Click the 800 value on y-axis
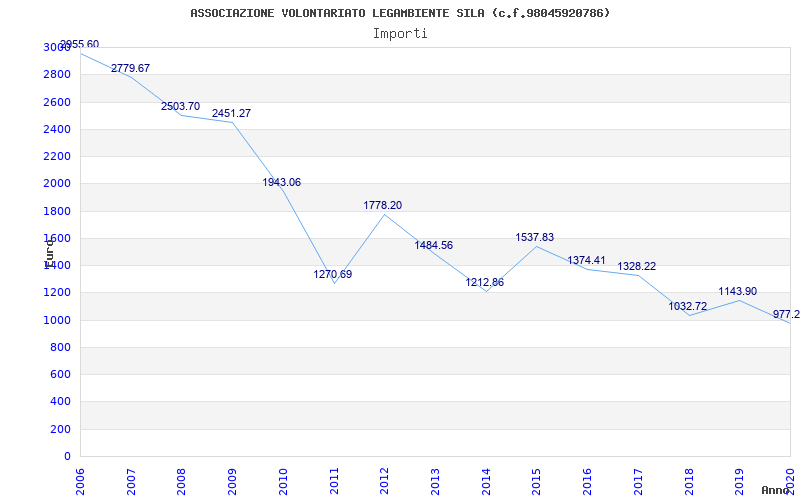 [60, 347]
